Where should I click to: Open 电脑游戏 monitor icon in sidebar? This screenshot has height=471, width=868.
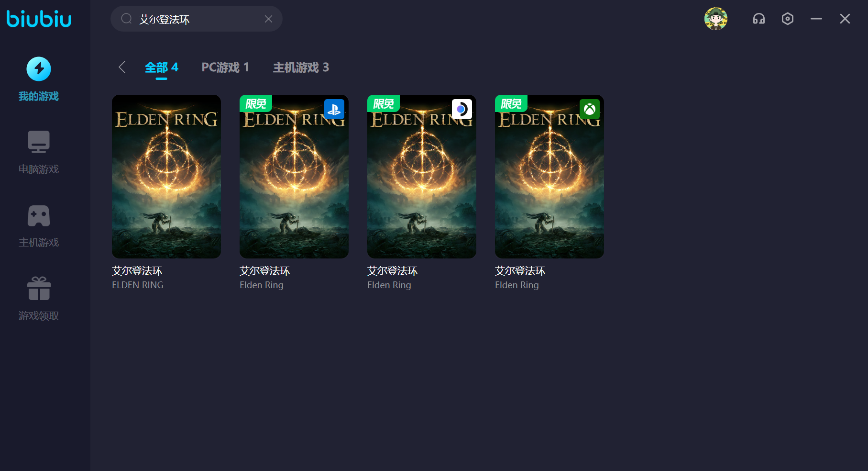tap(39, 142)
